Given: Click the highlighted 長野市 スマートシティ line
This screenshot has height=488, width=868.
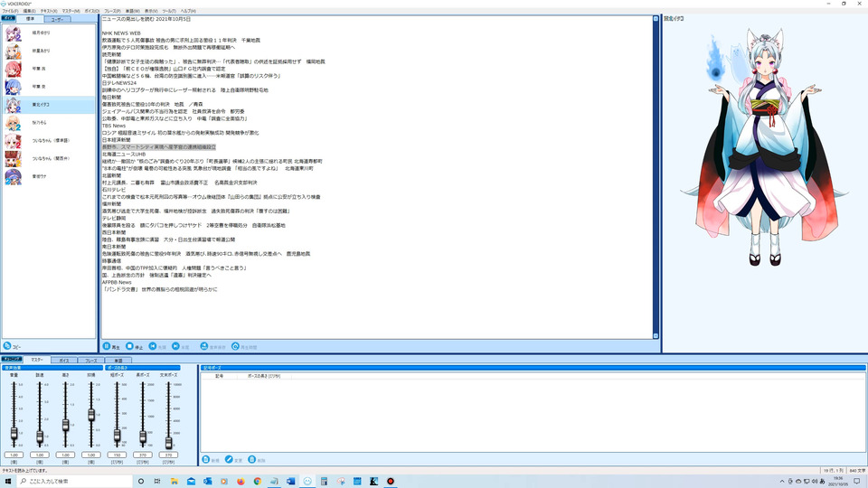Looking at the screenshot, I should [x=159, y=147].
